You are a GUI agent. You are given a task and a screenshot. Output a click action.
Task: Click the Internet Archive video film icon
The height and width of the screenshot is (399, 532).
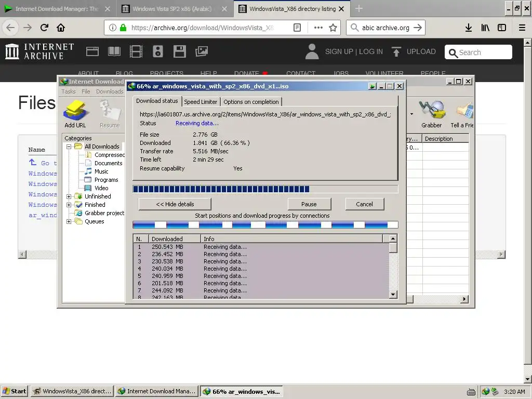coord(136,51)
